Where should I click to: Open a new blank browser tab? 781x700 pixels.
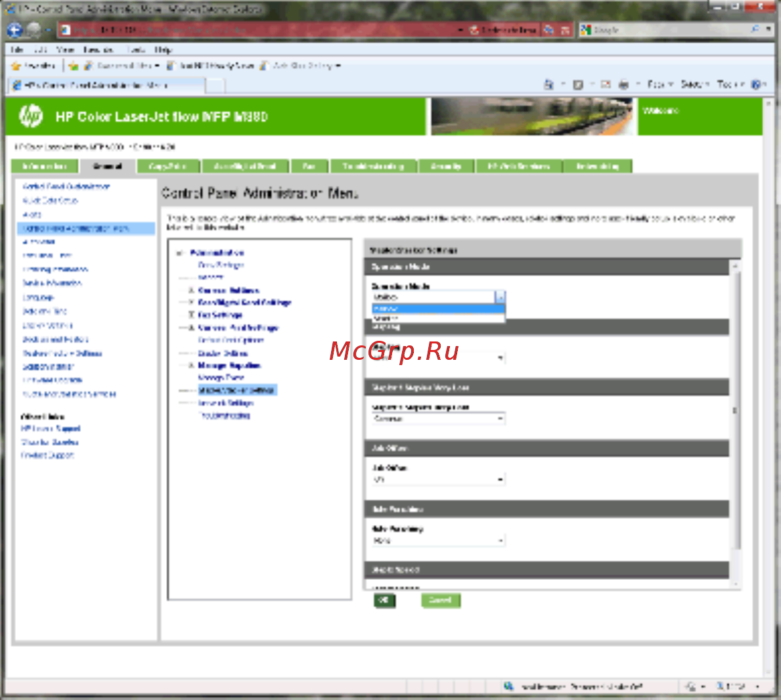click(x=215, y=85)
